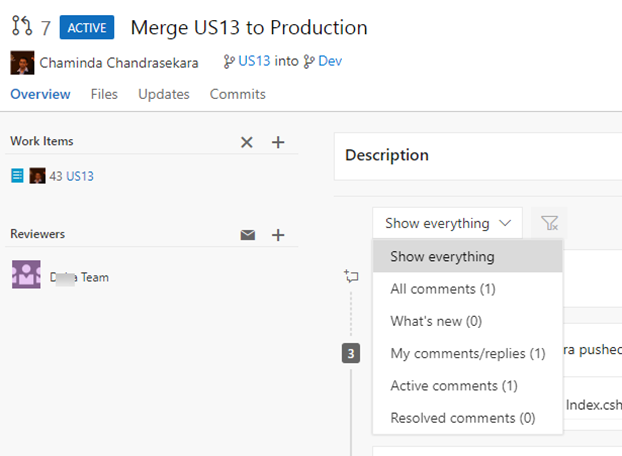This screenshot has width=622, height=456.
Task: Click Chaminda Chandrasekara's profile avatar
Action: pos(22,63)
